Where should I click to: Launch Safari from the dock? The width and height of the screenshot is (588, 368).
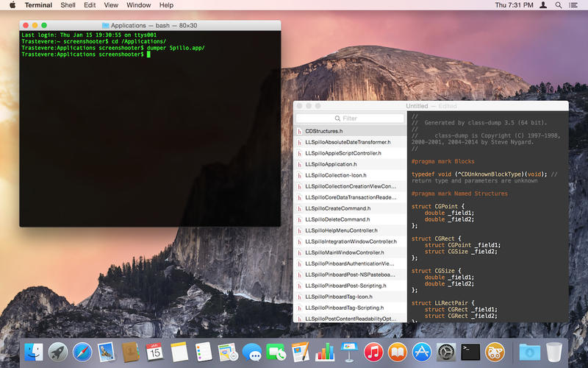(82, 352)
